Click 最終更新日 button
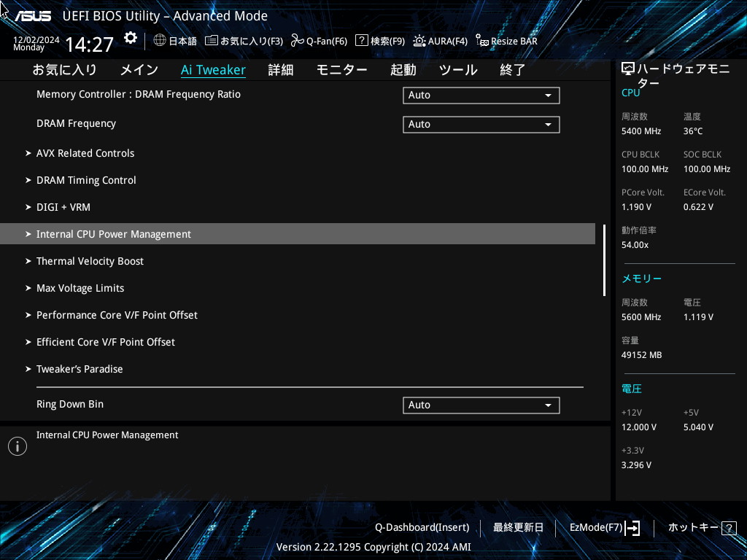The image size is (747, 560). (x=518, y=528)
